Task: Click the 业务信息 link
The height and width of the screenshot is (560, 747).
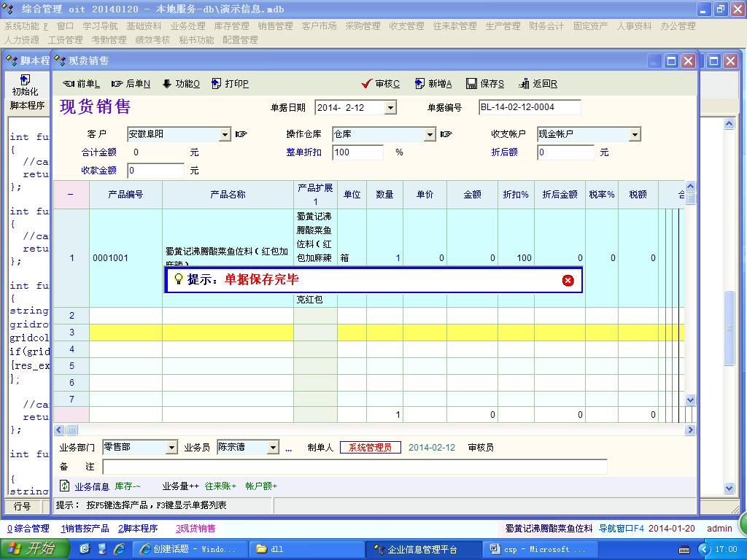Action: click(x=91, y=486)
